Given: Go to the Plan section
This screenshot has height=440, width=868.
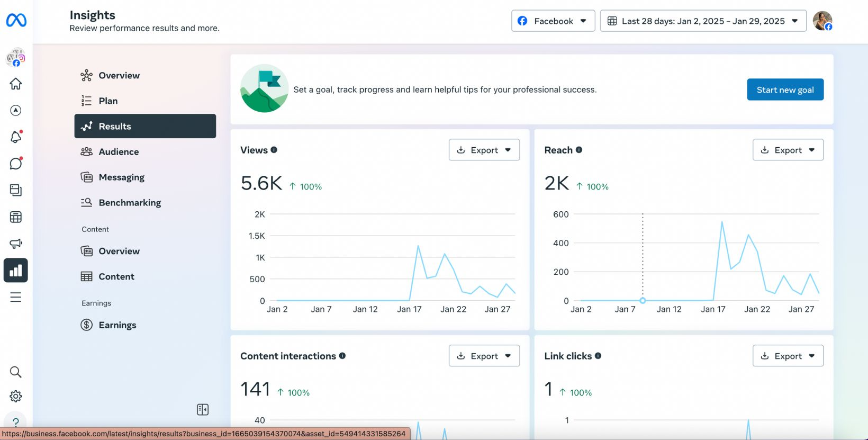Looking at the screenshot, I should tap(145, 101).
